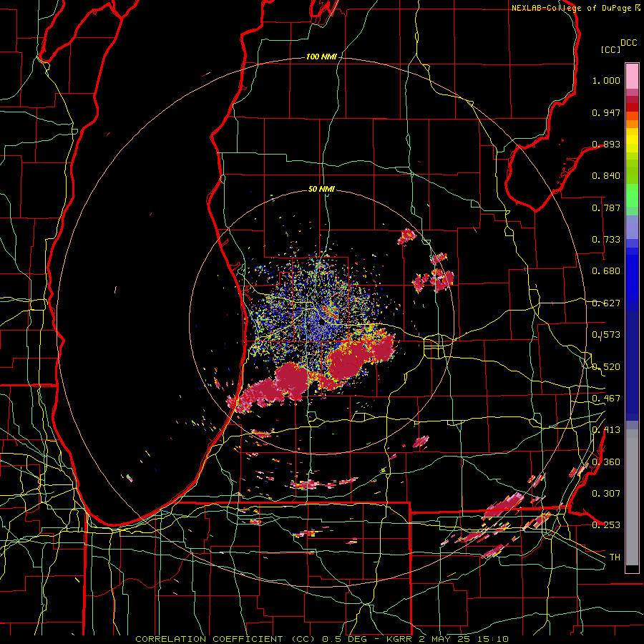Click the gray bottom segment of the color bar

[632, 497]
